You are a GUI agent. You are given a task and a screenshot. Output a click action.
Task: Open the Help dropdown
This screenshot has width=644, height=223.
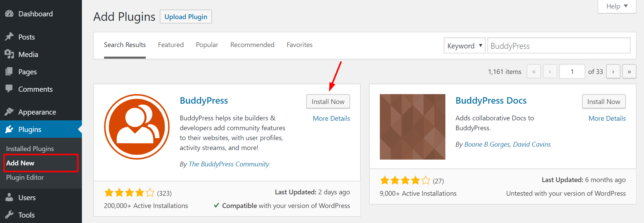click(617, 6)
